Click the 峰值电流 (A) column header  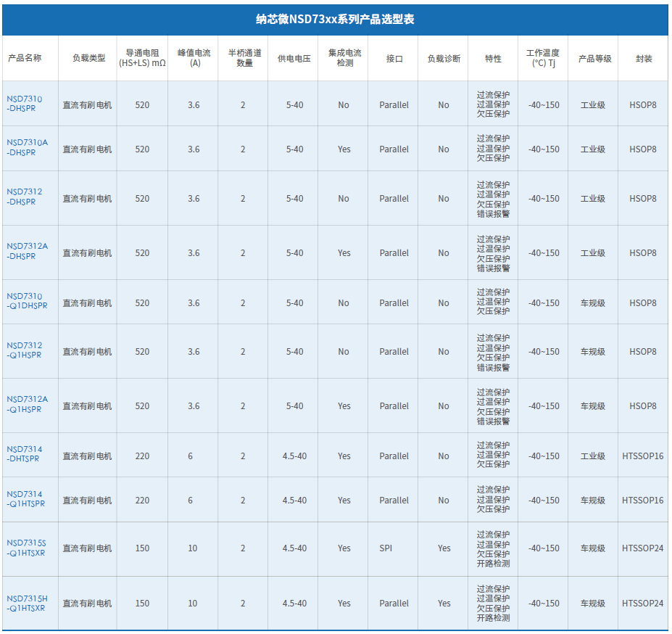click(194, 58)
